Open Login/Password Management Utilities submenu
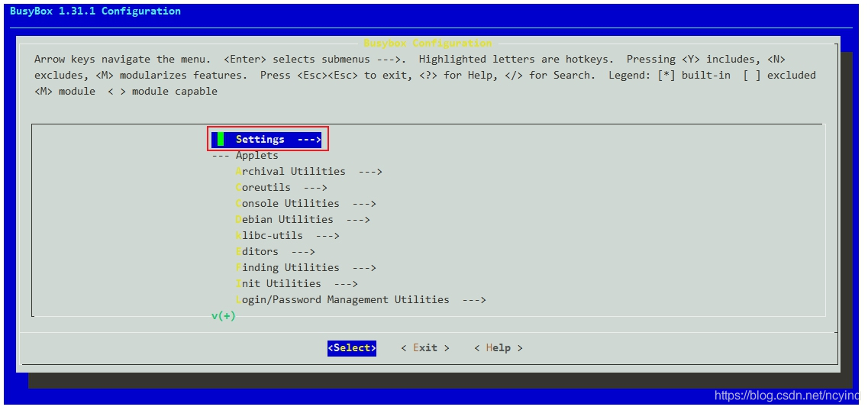Viewport: 868px width, 410px height. (x=361, y=300)
